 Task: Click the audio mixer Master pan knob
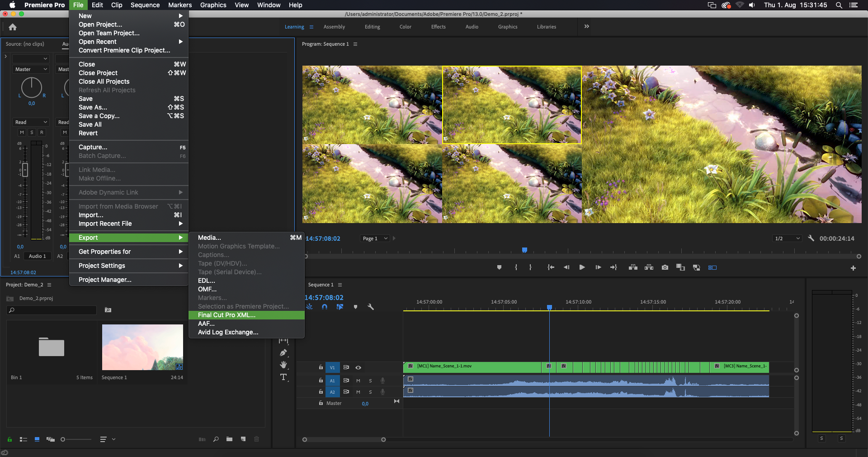pyautogui.click(x=32, y=88)
